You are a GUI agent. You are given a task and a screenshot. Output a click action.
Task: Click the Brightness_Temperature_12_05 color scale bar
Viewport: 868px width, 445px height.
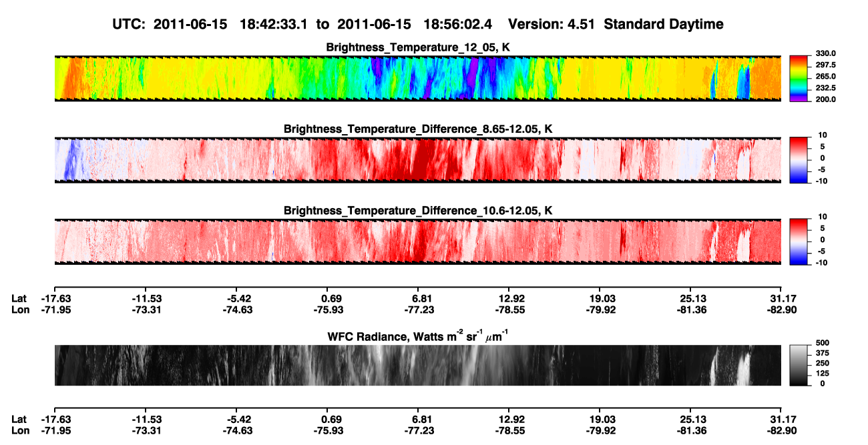[x=800, y=78]
